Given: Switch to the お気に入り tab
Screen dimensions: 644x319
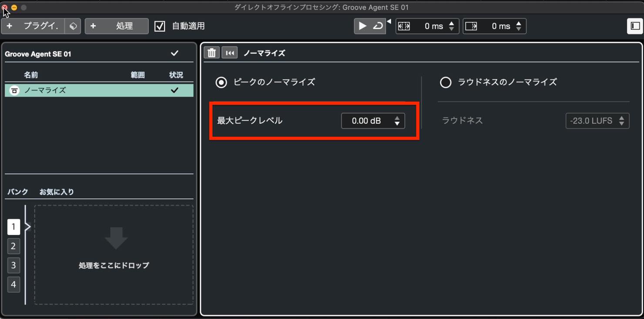Looking at the screenshot, I should pos(57,192).
